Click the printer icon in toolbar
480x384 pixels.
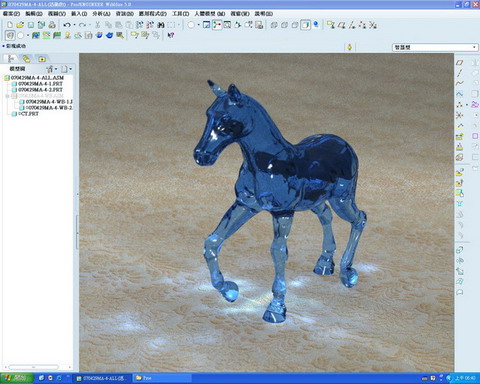click(52, 25)
